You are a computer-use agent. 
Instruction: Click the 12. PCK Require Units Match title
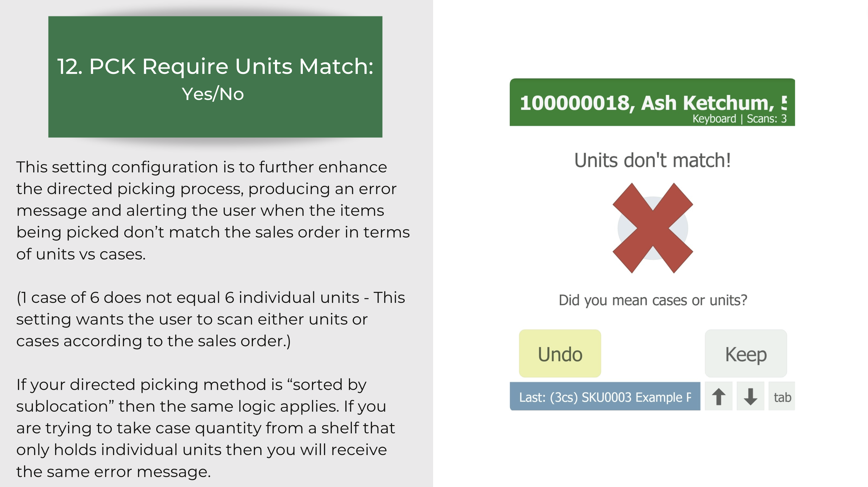tap(215, 66)
